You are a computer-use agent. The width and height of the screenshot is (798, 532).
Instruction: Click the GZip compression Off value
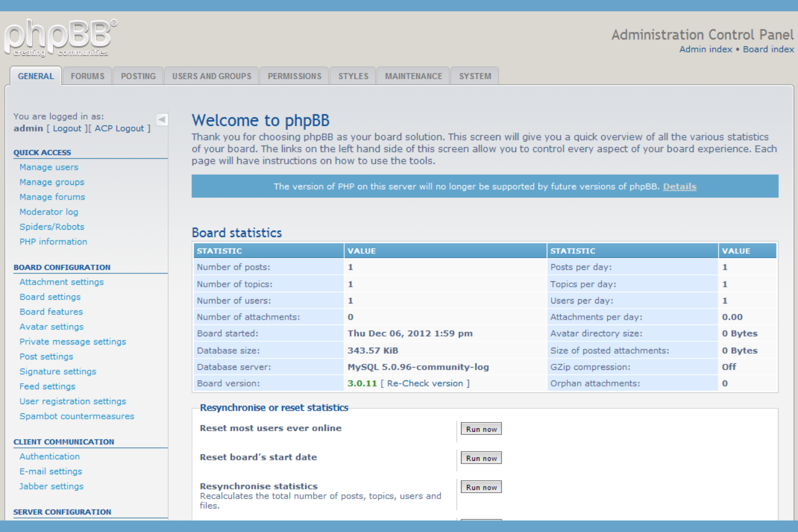pos(729,367)
